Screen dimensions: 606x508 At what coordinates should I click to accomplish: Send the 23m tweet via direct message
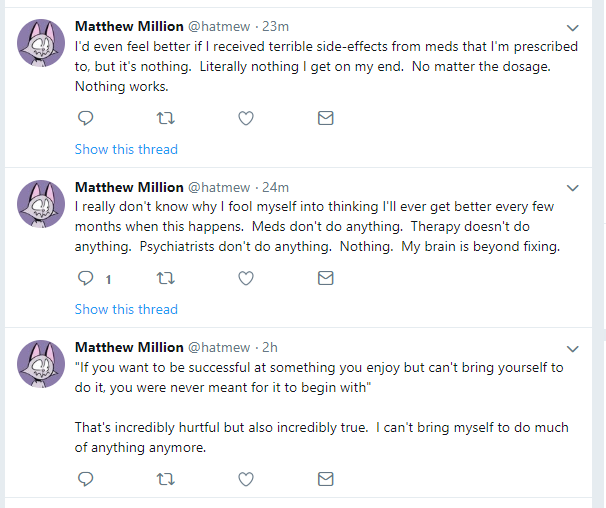[325, 118]
